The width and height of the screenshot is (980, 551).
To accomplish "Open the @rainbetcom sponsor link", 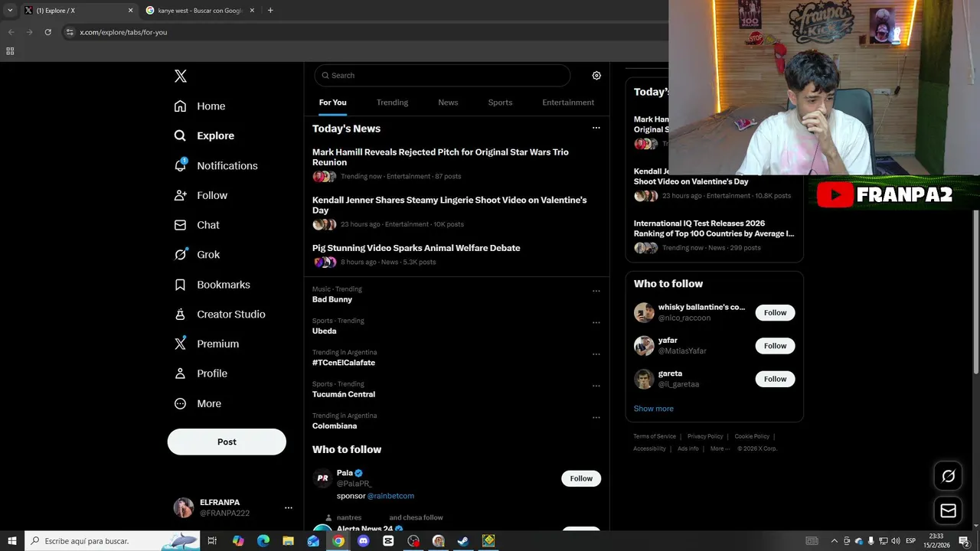I will click(390, 496).
